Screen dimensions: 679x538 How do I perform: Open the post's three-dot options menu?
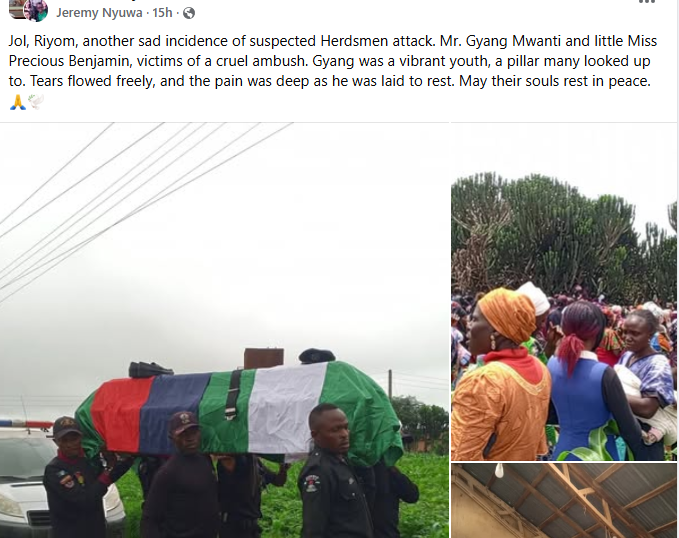(x=647, y=2)
